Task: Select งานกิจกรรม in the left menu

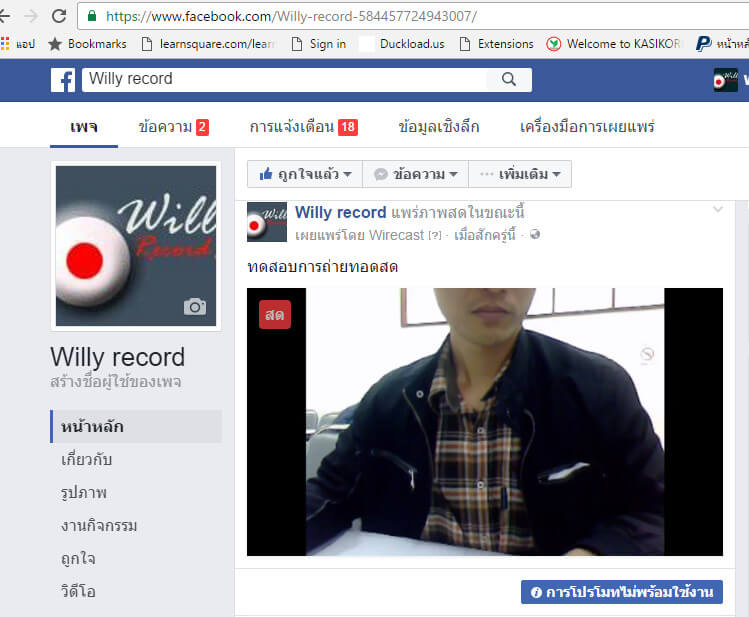Action: pyautogui.click(x=99, y=526)
